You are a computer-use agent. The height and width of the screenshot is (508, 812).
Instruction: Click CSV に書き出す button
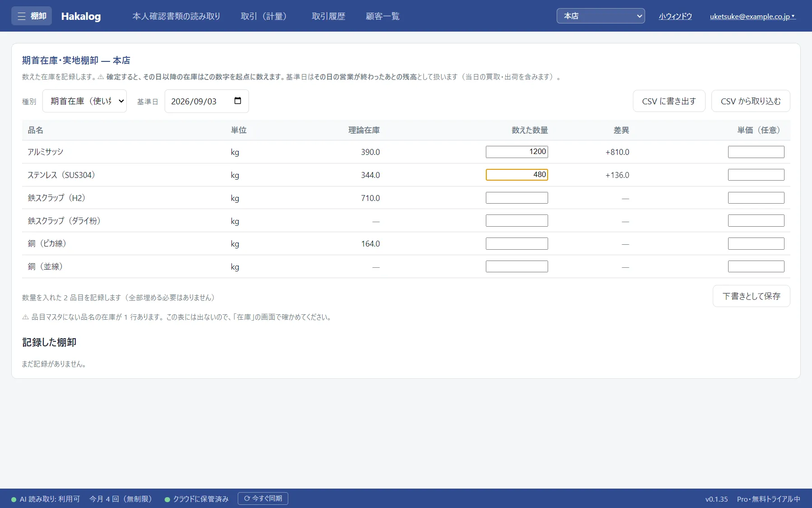[669, 101]
